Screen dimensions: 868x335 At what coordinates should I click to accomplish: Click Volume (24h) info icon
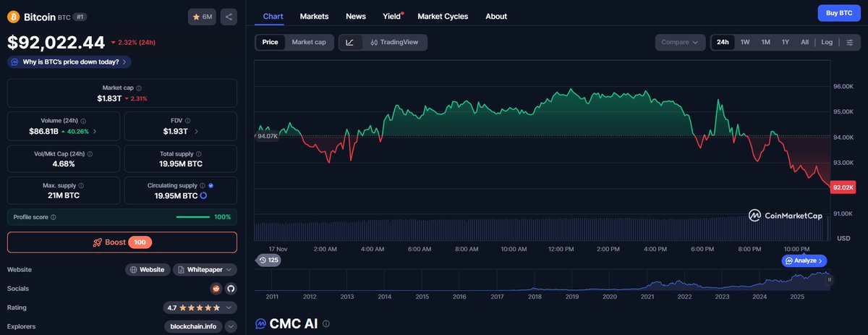click(x=83, y=121)
